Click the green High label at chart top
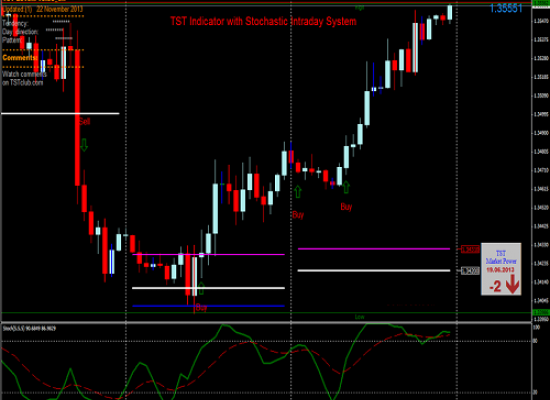 coord(360,7)
